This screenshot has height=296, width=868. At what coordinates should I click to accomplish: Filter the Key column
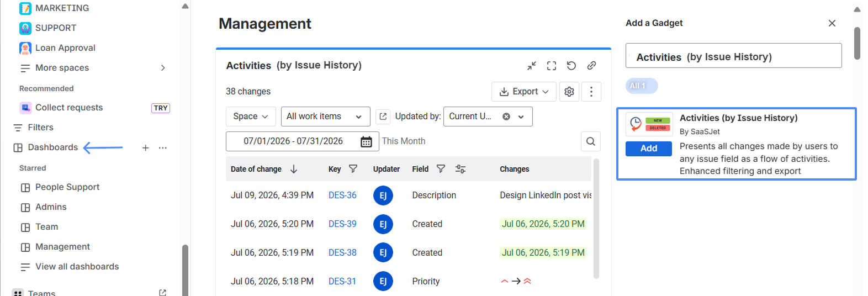(353, 169)
